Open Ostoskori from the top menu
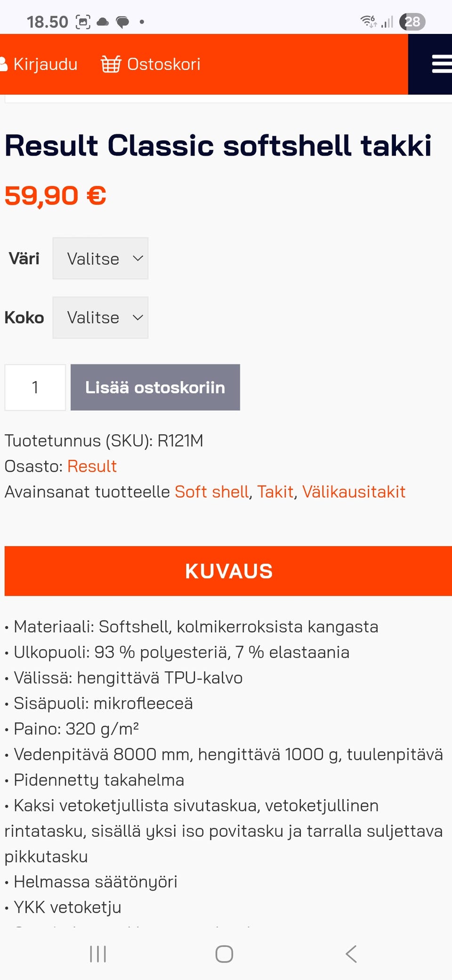 coord(164,64)
